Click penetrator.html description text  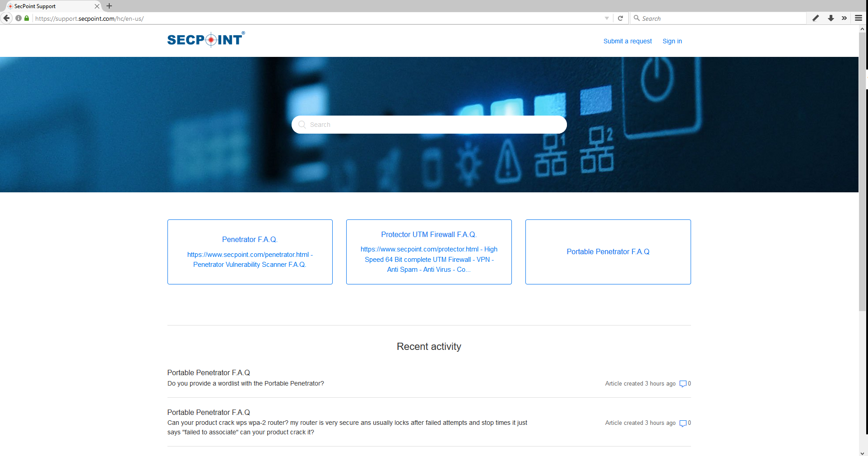(250, 260)
